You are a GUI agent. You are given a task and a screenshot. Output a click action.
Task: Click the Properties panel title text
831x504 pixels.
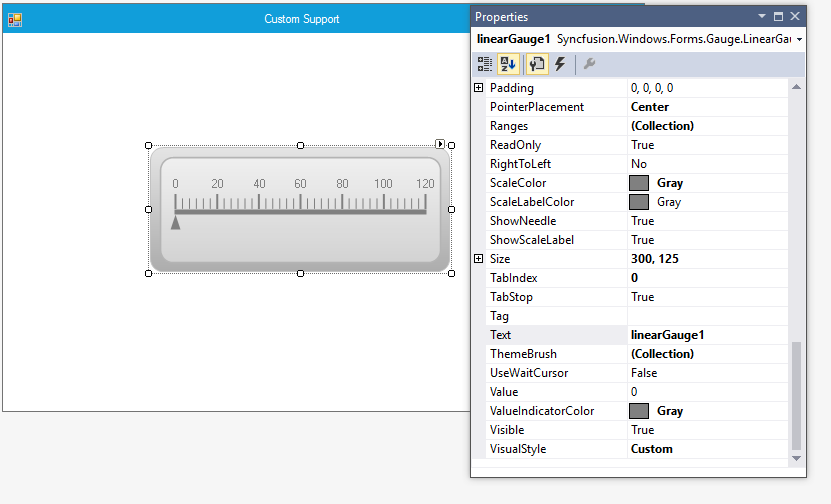pos(501,17)
